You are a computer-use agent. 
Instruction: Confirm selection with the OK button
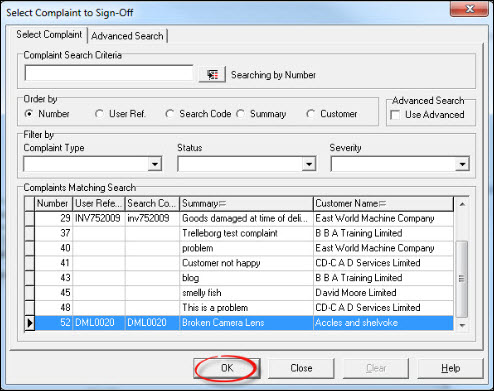click(227, 368)
